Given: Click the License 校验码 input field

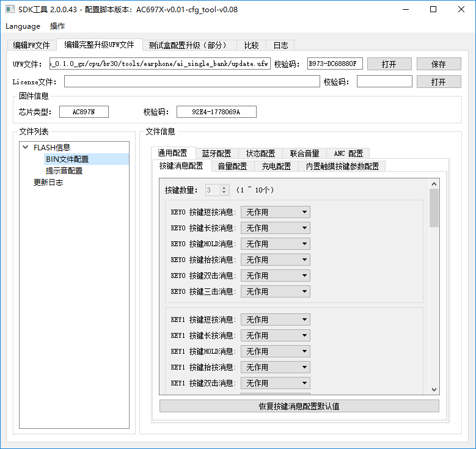Looking at the screenshot, I should coord(384,81).
